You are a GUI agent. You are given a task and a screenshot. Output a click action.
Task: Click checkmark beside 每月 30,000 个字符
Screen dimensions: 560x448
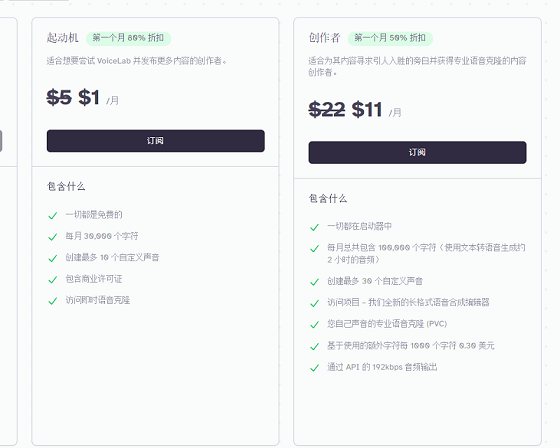click(52, 237)
